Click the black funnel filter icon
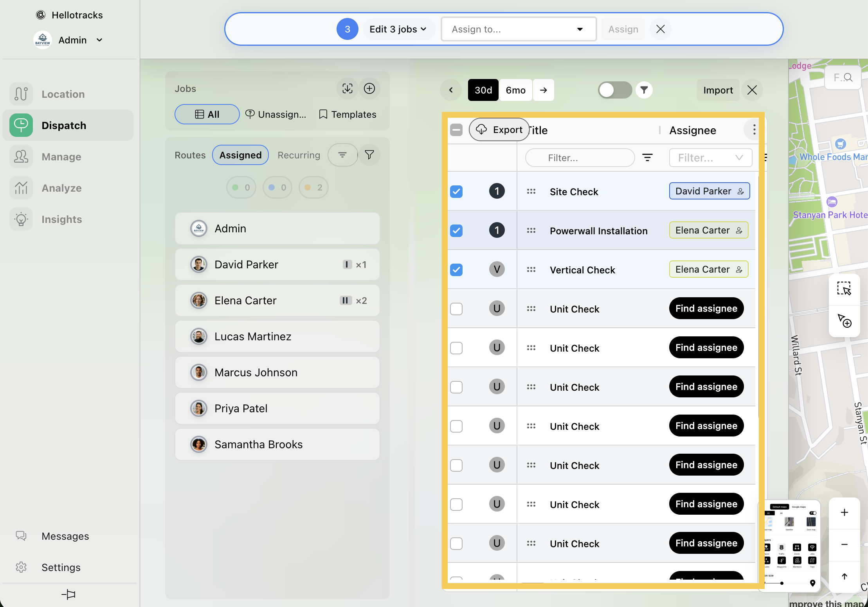The image size is (868, 607). 644,90
